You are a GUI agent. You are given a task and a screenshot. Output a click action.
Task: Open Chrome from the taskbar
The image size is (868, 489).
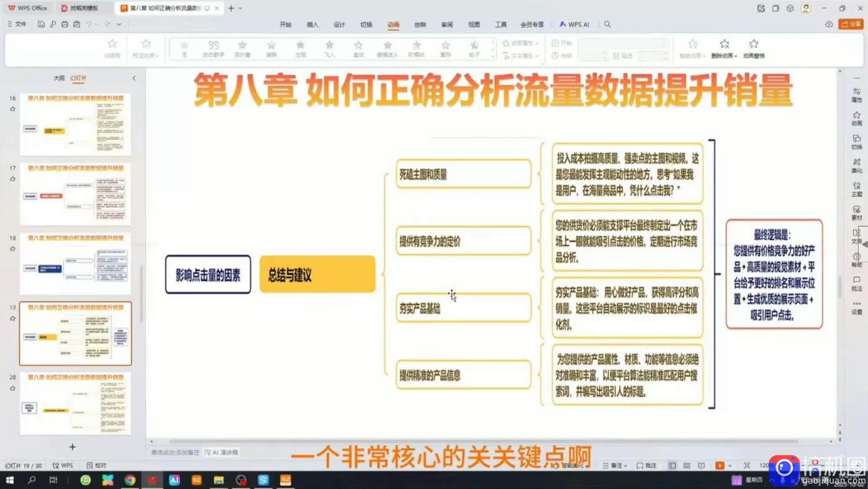pyautogui.click(x=130, y=480)
